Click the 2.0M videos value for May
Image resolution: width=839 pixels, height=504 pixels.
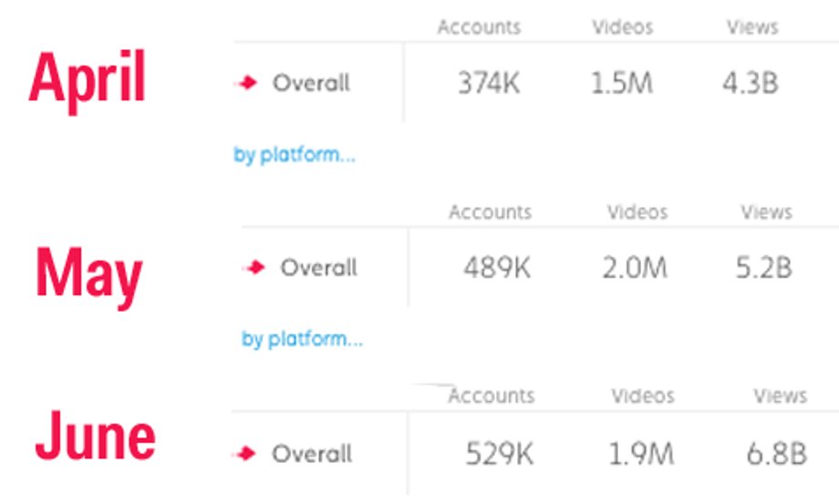635,268
